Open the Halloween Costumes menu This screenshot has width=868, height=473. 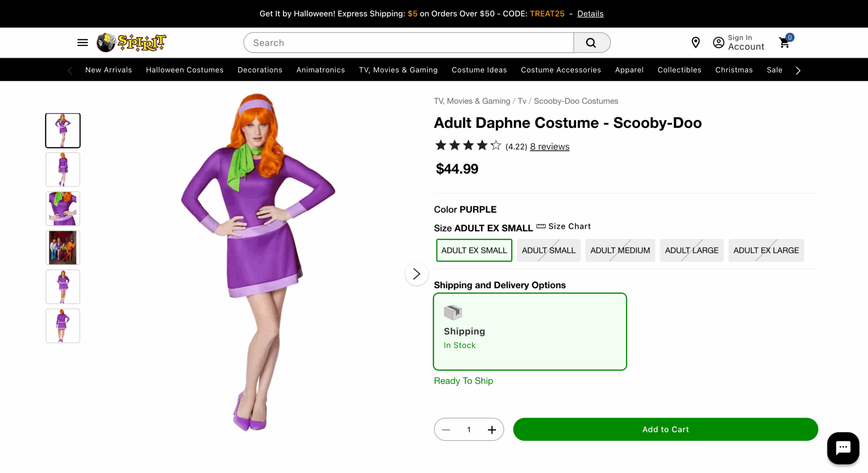click(x=184, y=70)
